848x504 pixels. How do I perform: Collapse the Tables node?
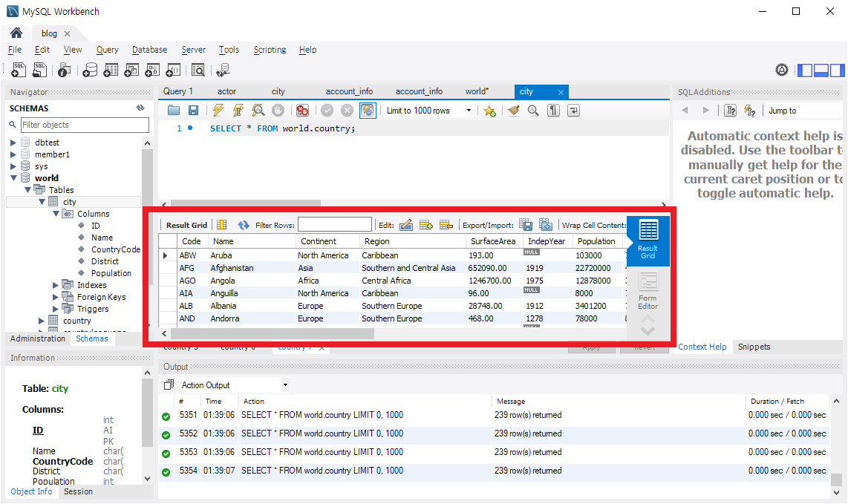coord(27,190)
